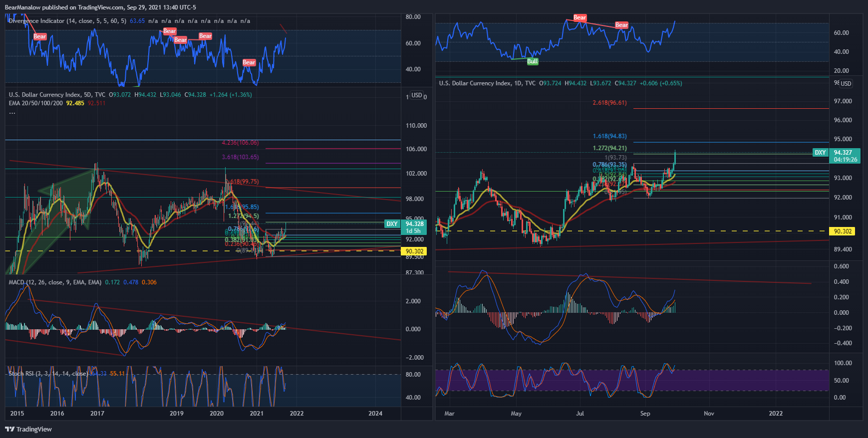Image resolution: width=868 pixels, height=438 pixels.
Task: Click the yellow 90.302 label on 5D chart
Action: [414, 251]
